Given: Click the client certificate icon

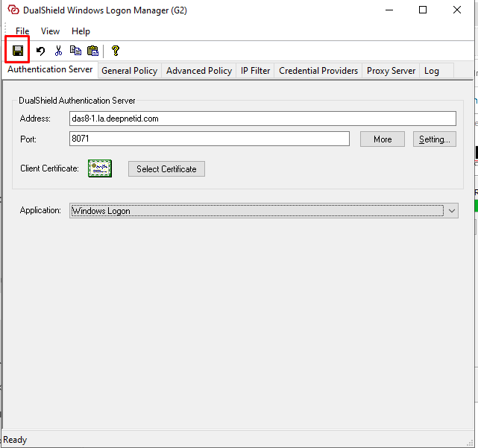Looking at the screenshot, I should (x=99, y=169).
